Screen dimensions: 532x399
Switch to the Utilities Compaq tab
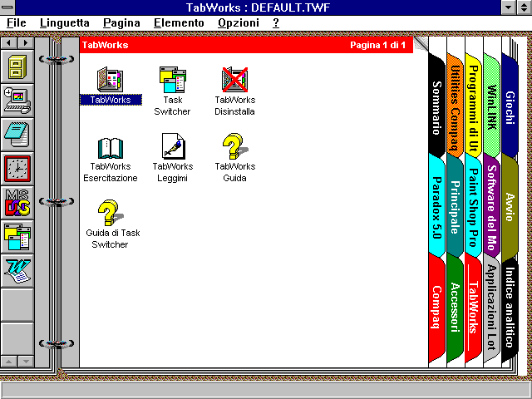455,107
